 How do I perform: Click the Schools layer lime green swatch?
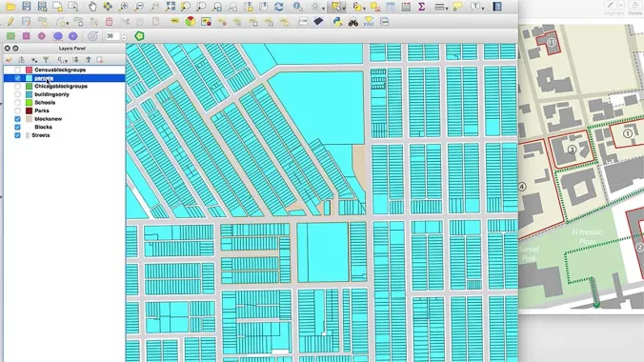tap(29, 103)
